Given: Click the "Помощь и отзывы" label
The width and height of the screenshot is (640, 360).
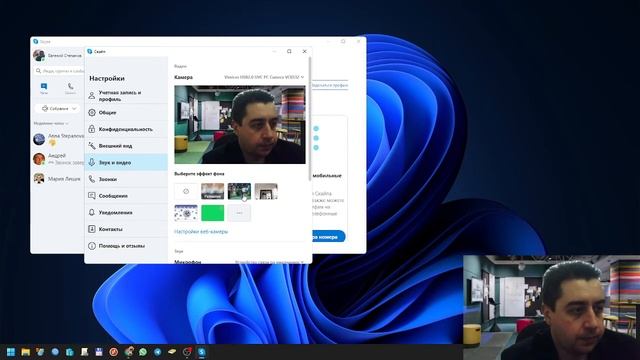Looking at the screenshot, I should (122, 246).
